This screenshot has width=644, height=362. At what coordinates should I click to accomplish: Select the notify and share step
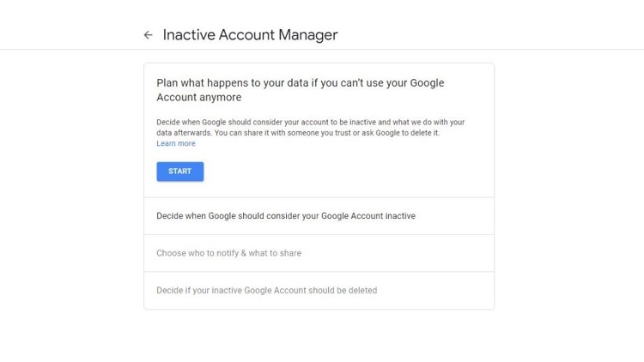coord(228,253)
